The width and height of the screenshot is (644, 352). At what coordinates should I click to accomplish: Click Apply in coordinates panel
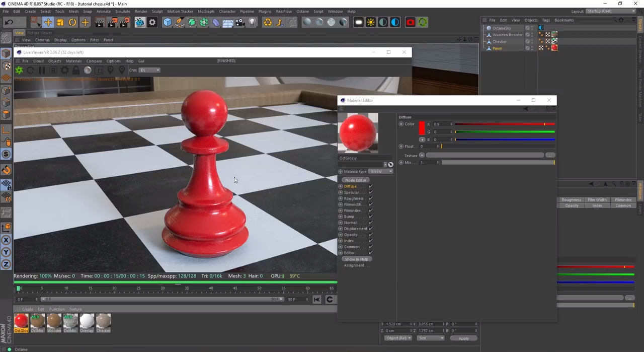point(463,338)
